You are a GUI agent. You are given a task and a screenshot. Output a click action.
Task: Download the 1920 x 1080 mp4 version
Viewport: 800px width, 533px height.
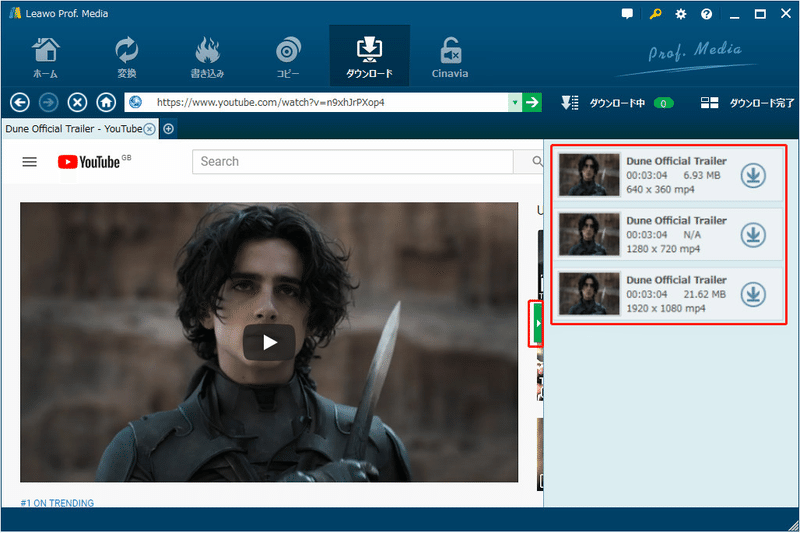[x=753, y=295]
